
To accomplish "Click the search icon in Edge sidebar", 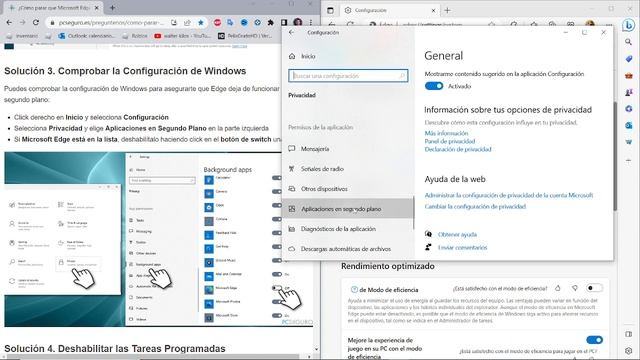I will pyautogui.click(x=629, y=42).
